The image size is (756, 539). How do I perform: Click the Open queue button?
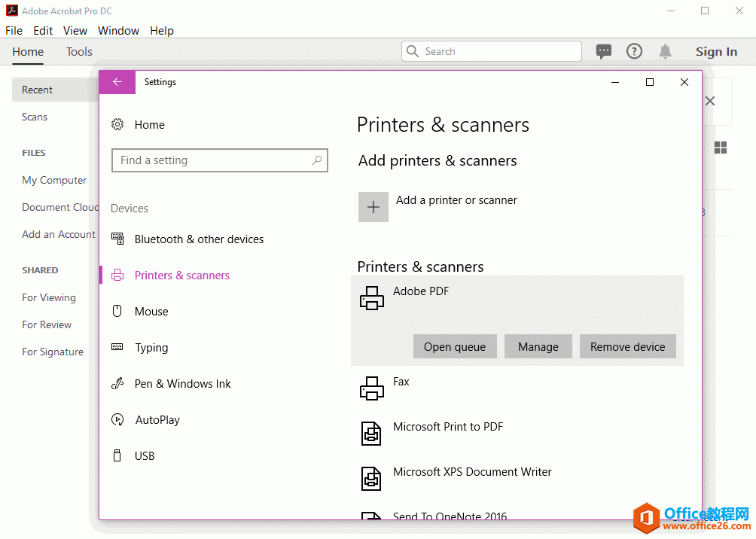(x=455, y=346)
